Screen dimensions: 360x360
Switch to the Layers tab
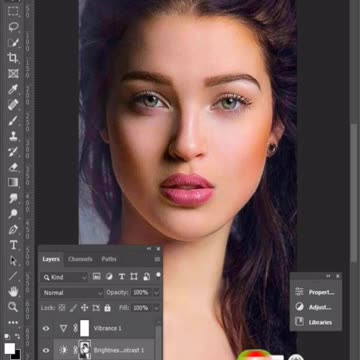[51, 259]
